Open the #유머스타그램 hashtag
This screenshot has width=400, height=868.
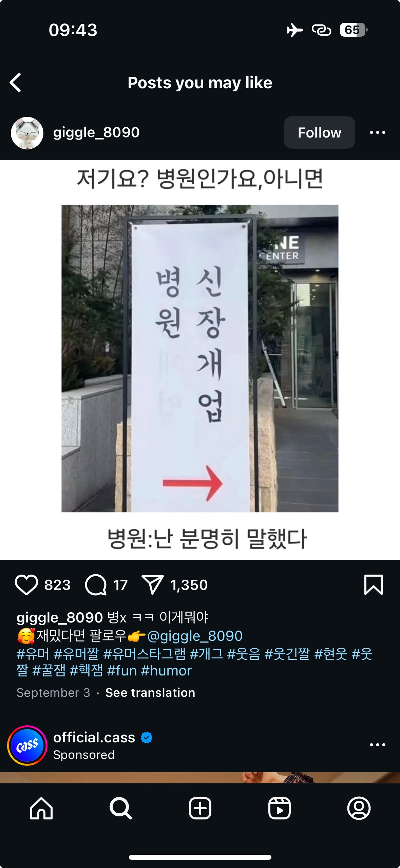(144, 654)
